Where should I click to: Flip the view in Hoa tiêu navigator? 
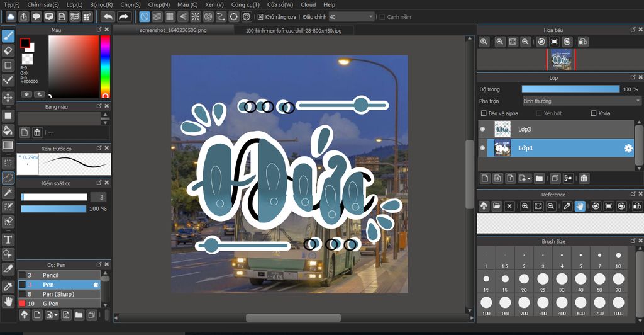(x=583, y=42)
